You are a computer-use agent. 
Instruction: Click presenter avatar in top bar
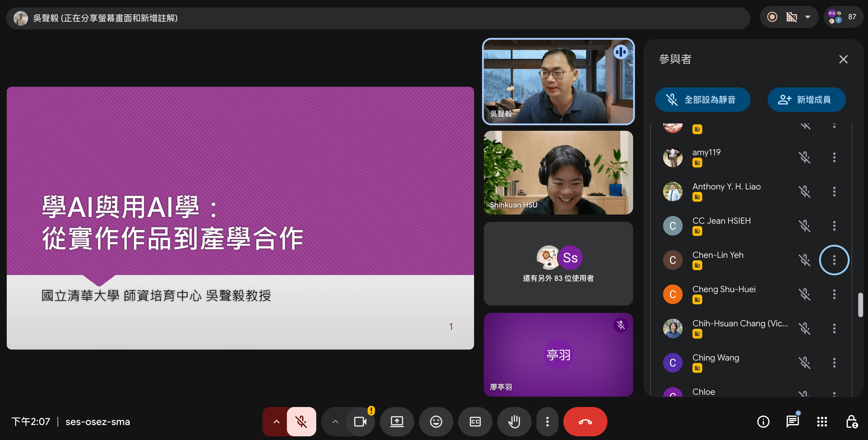click(21, 18)
